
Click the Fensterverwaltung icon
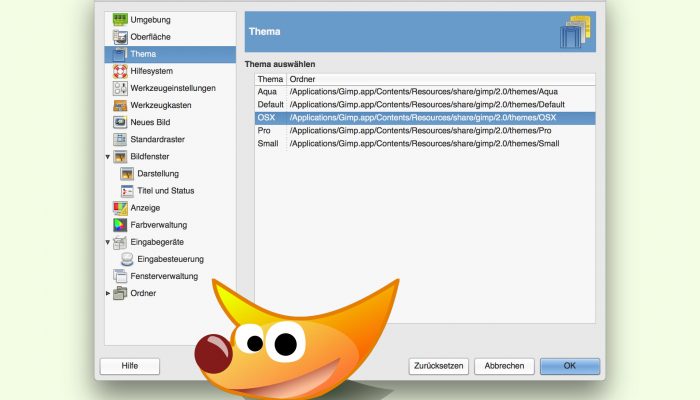tap(120, 276)
